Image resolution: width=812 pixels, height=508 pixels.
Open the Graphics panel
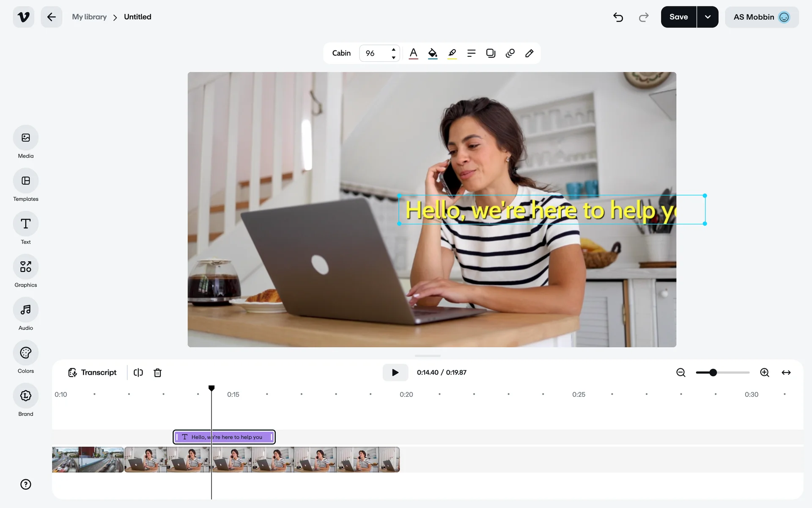[x=25, y=267]
